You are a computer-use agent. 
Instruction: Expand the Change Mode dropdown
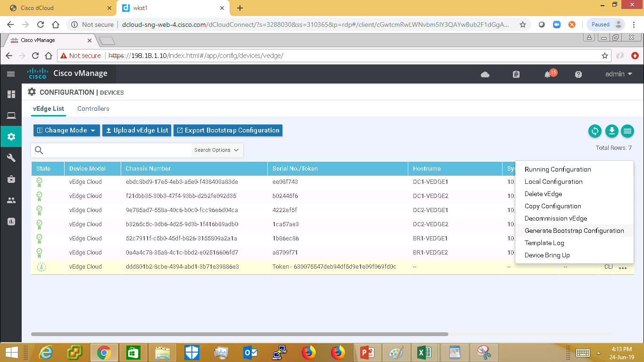pos(66,131)
